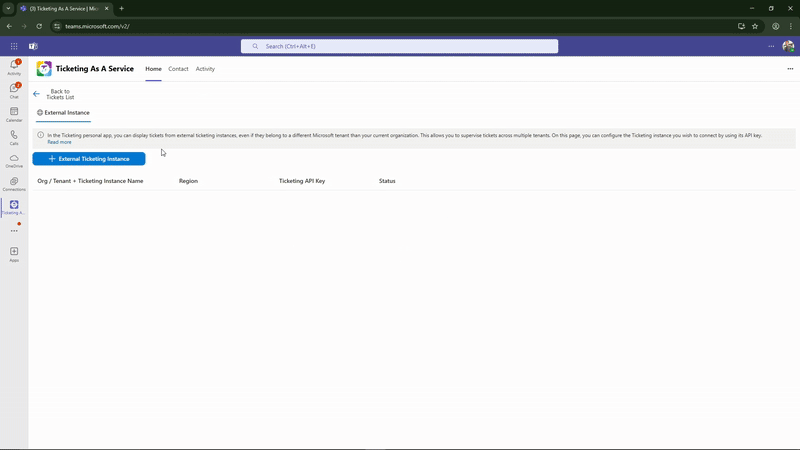800x450 pixels.
Task: Go back with the blue back arrow
Action: [36, 94]
